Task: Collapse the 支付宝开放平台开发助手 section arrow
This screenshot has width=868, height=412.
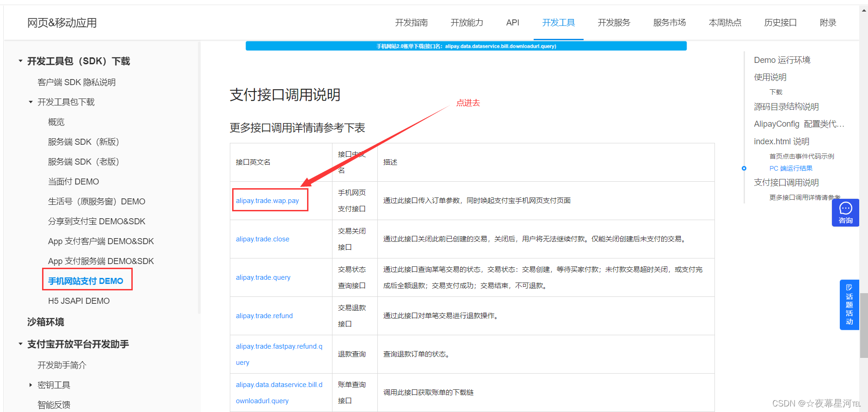Action: 20,344
